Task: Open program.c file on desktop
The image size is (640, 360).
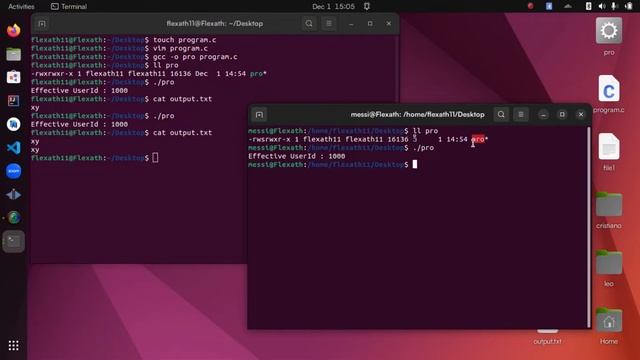Action: pyautogui.click(x=609, y=94)
